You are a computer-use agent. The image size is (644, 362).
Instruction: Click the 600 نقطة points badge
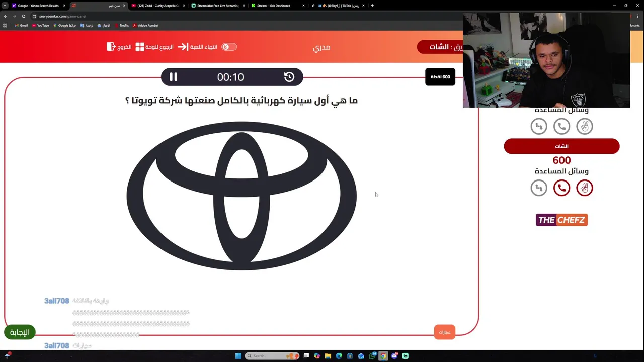(440, 77)
